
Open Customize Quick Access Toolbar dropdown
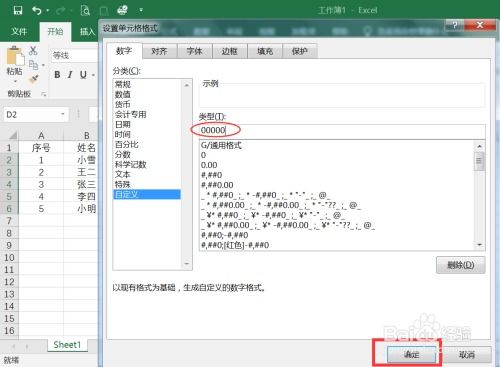(x=141, y=10)
